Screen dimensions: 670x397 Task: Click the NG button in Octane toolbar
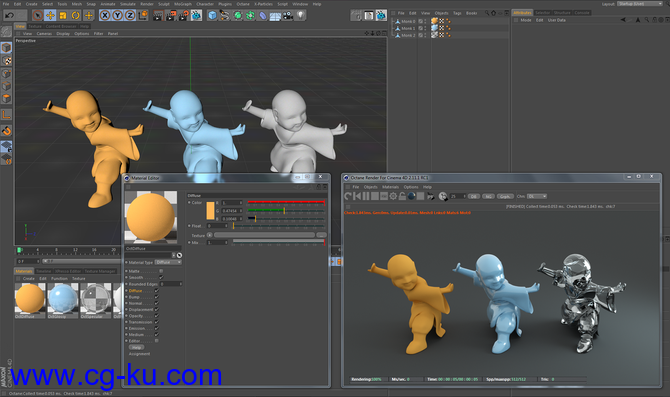pos(488,196)
